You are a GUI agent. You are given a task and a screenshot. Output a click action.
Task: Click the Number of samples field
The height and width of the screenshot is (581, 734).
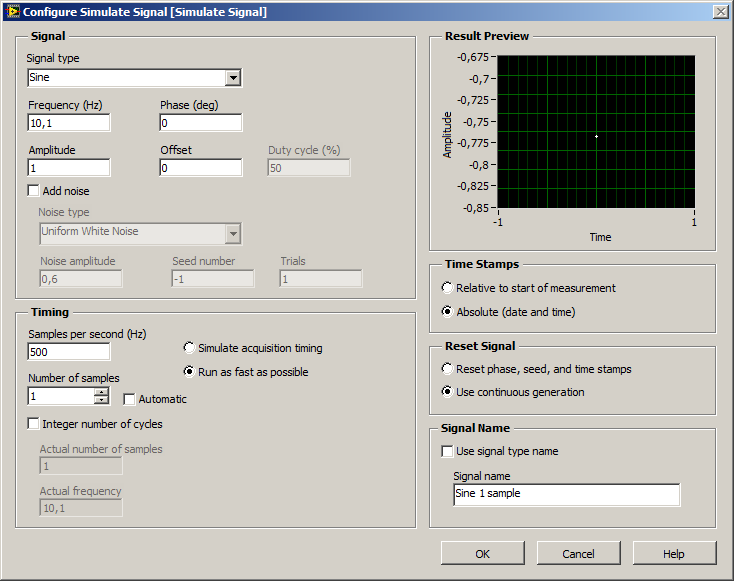[x=61, y=397]
